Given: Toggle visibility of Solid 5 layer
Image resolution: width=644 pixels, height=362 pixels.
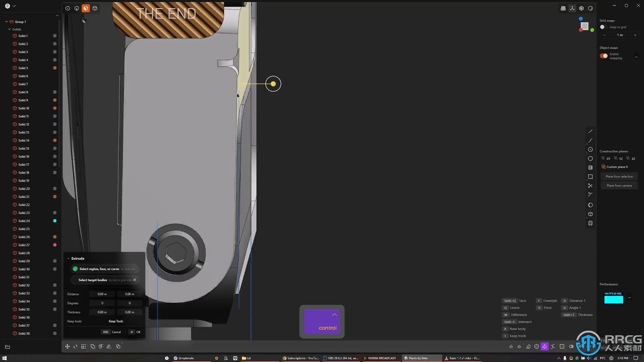Looking at the screenshot, I should [x=55, y=68].
